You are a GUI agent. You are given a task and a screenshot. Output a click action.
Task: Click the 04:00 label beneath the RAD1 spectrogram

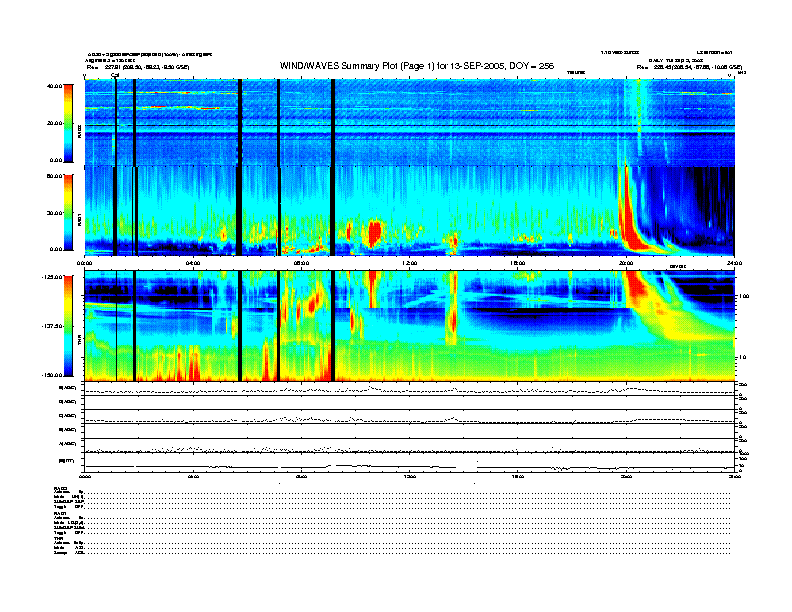193,263
